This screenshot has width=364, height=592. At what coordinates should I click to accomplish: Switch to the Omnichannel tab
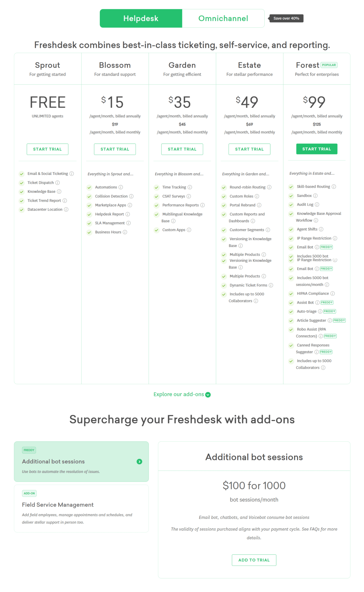tap(223, 18)
